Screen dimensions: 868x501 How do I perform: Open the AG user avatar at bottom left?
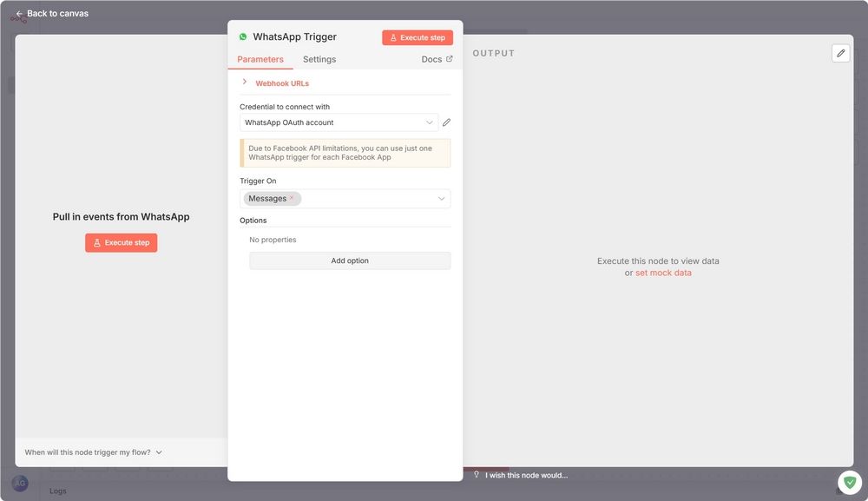(x=19, y=483)
